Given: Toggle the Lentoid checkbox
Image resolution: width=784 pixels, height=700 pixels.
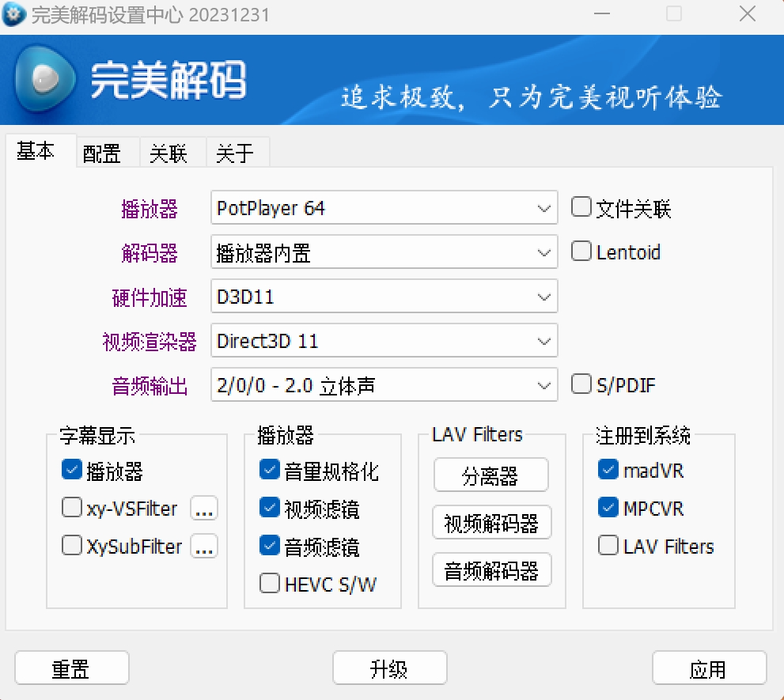Looking at the screenshot, I should [581, 252].
